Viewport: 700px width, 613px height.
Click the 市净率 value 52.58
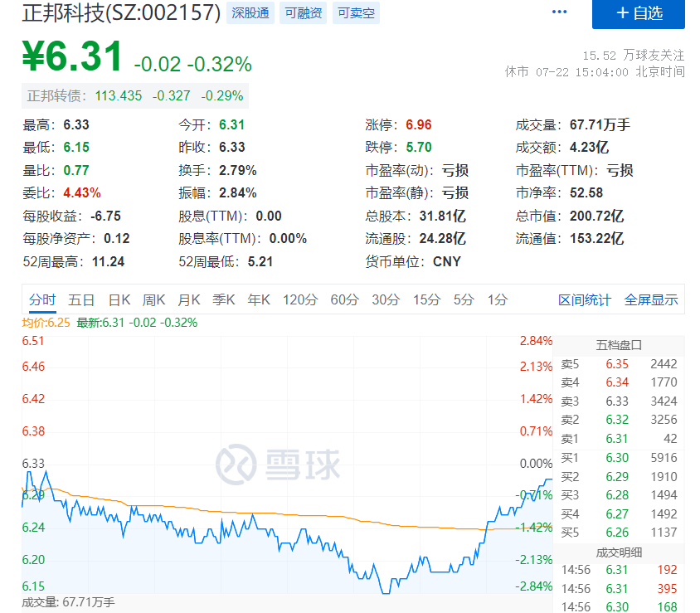tap(586, 193)
